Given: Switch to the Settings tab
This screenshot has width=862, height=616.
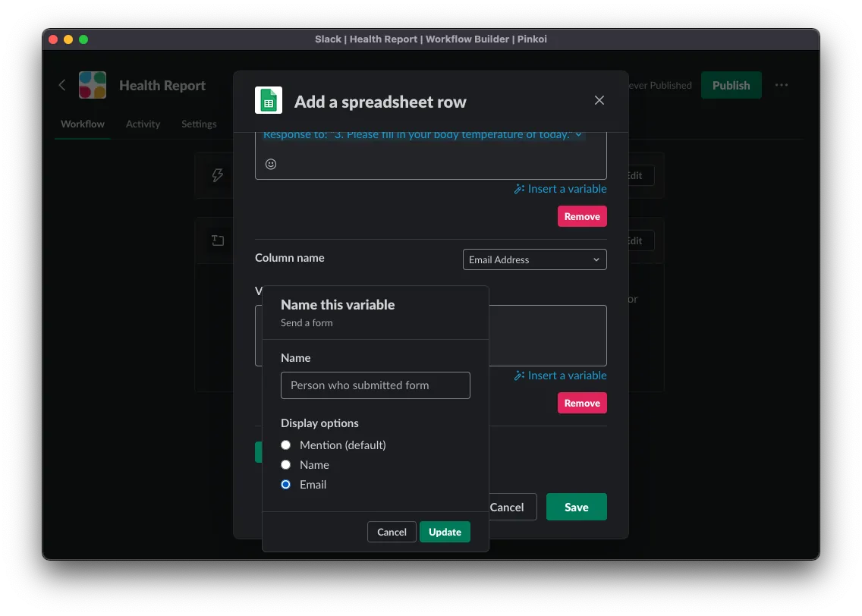Looking at the screenshot, I should point(199,124).
